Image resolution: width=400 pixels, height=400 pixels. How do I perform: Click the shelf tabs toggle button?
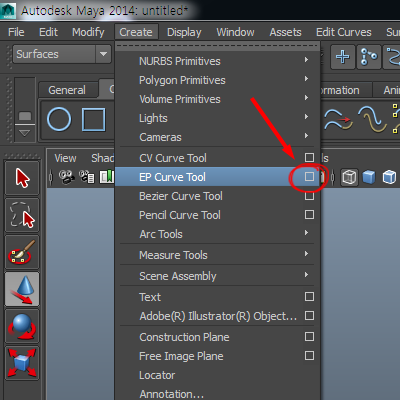pos(25,117)
